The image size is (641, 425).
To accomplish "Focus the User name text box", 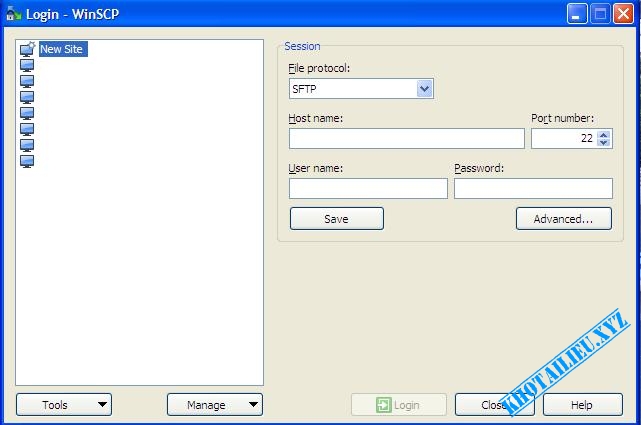I will click(368, 189).
